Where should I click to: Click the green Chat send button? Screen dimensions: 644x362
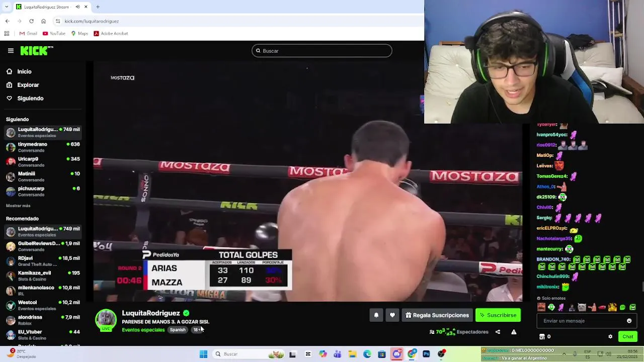click(x=628, y=336)
